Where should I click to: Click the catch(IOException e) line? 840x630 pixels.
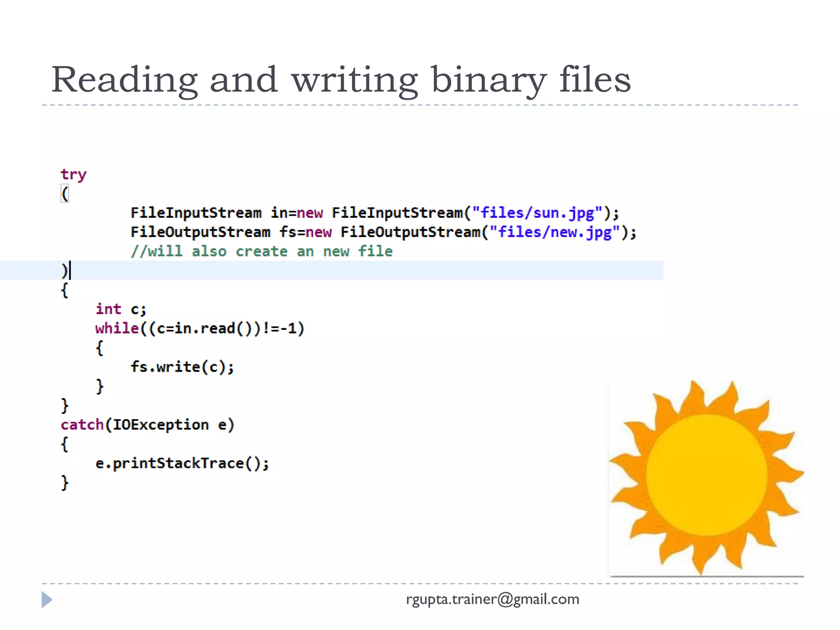coord(148,425)
